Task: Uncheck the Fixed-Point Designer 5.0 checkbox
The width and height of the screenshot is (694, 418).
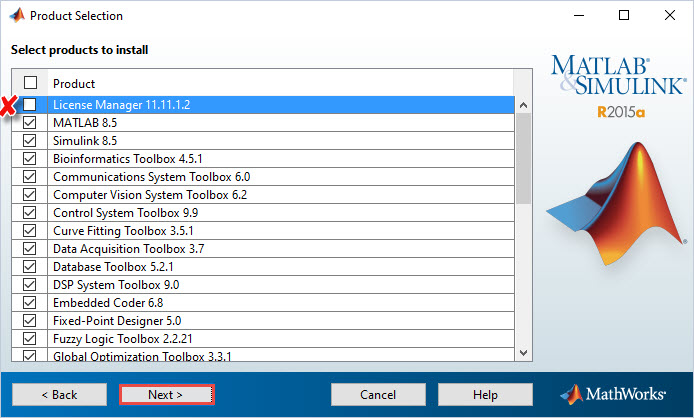Action: click(x=30, y=321)
